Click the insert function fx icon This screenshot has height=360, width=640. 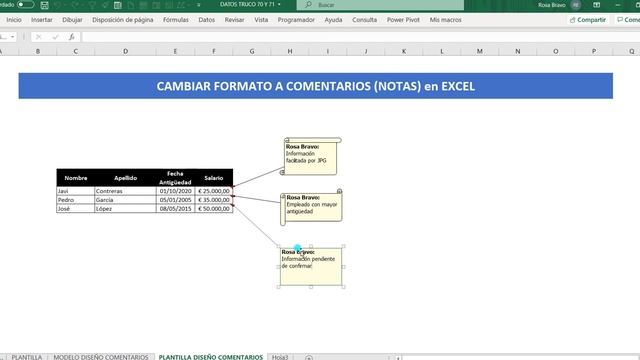71,37
